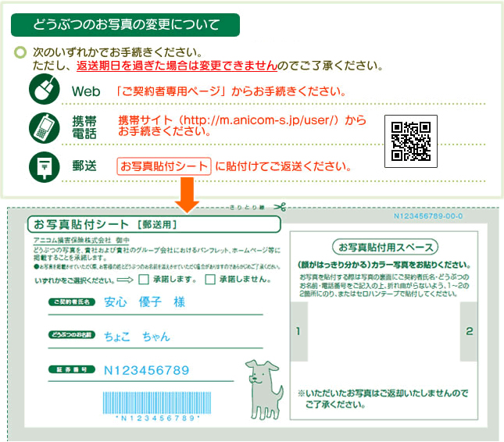Click the barcode number caption N123456789
Viewport: 504px width, 442px height.
click(158, 418)
